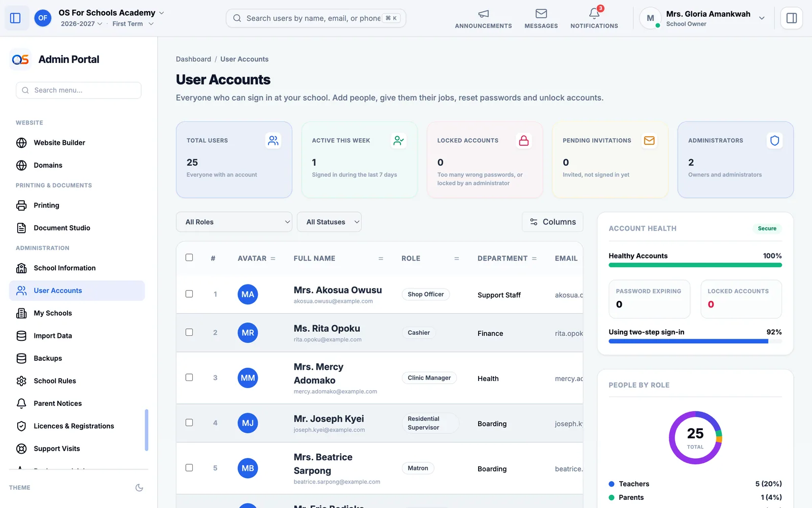Open Announcements megaphone icon
This screenshot has width=812, height=508.
(x=483, y=14)
